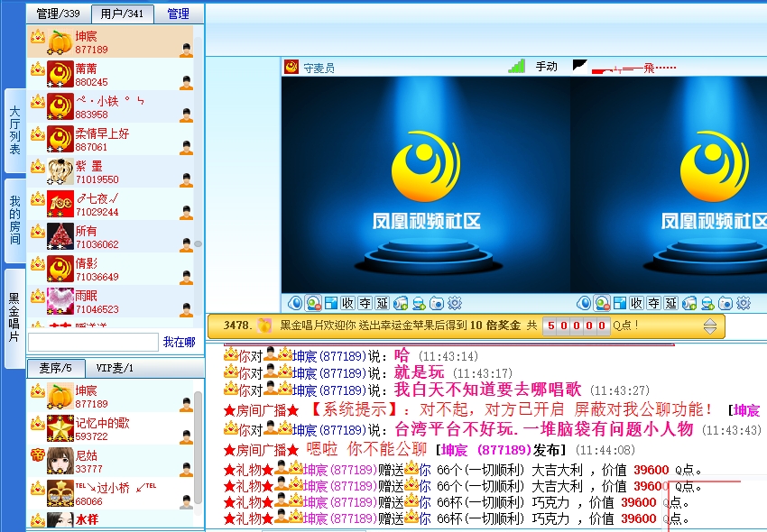
Task: Switch to the VIP麦/1 tab
Action: 116,368
